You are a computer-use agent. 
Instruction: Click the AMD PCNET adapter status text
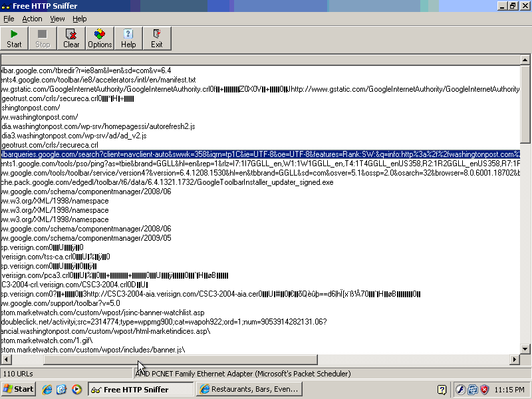243,374
